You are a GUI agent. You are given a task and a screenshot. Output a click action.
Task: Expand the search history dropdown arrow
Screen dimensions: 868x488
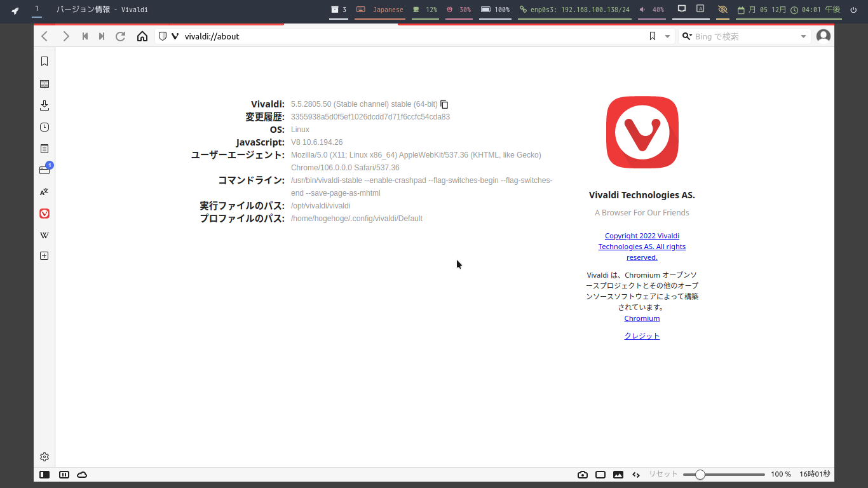pyautogui.click(x=803, y=36)
